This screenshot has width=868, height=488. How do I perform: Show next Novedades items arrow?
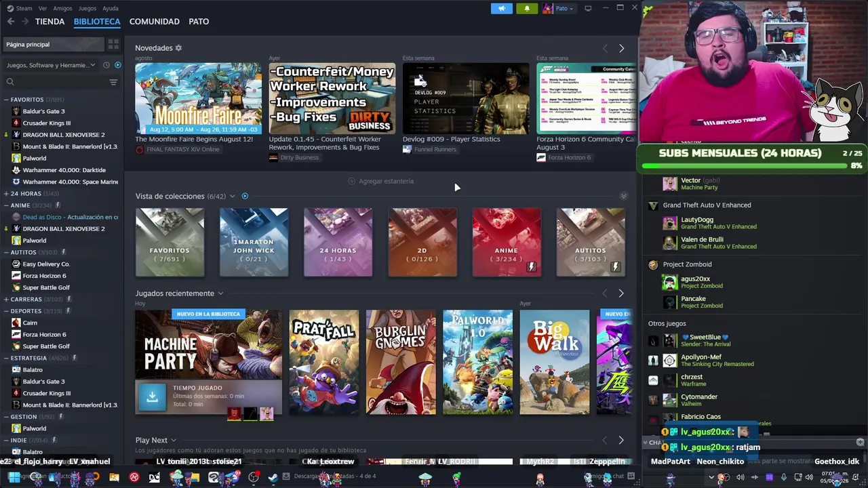tap(621, 48)
